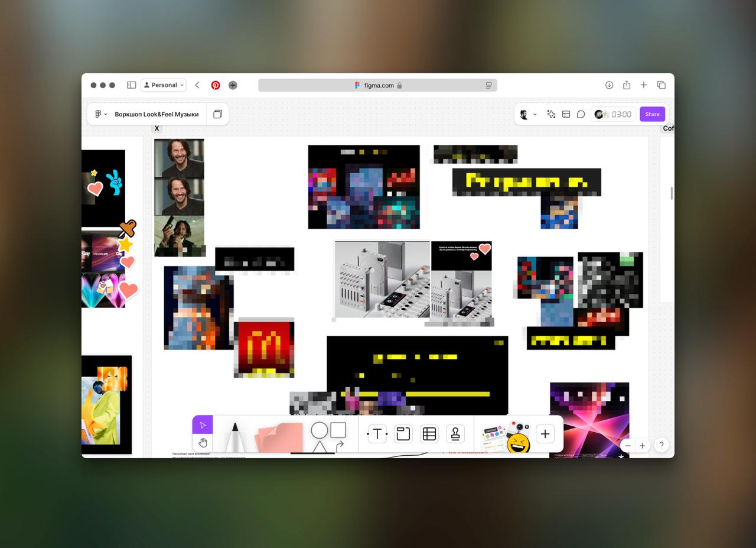Zoom out with the minus button

[628, 446]
